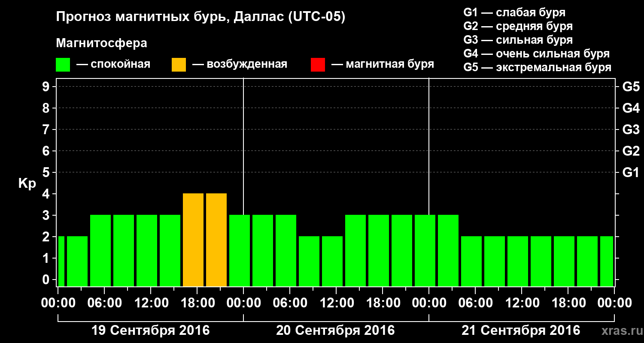Click the 12:00 label above 20 Сентября
The image size is (644, 343).
coord(336,303)
